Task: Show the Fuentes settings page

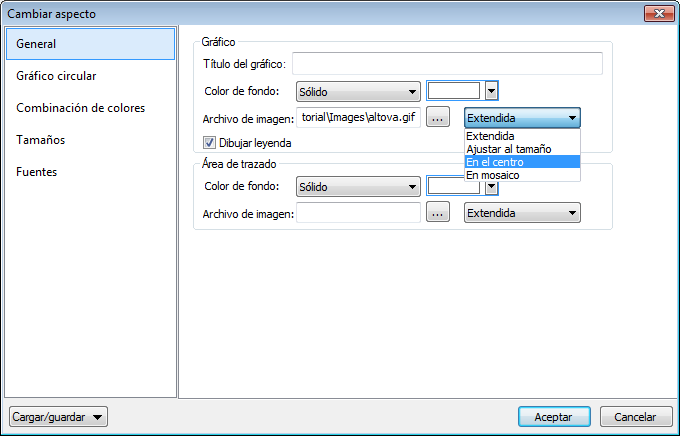Action: (37, 172)
